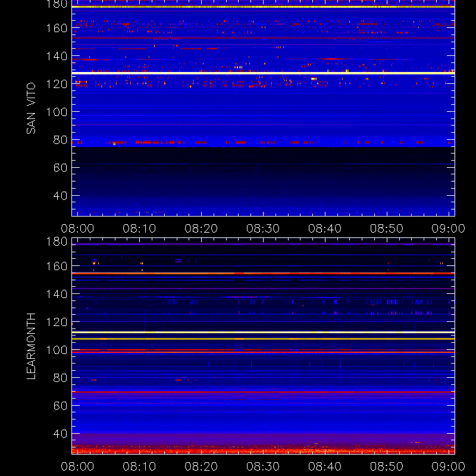Click the LEARMONTH axis title
Image resolution: width=476 pixels, height=476 pixels.
pyautogui.click(x=31, y=346)
